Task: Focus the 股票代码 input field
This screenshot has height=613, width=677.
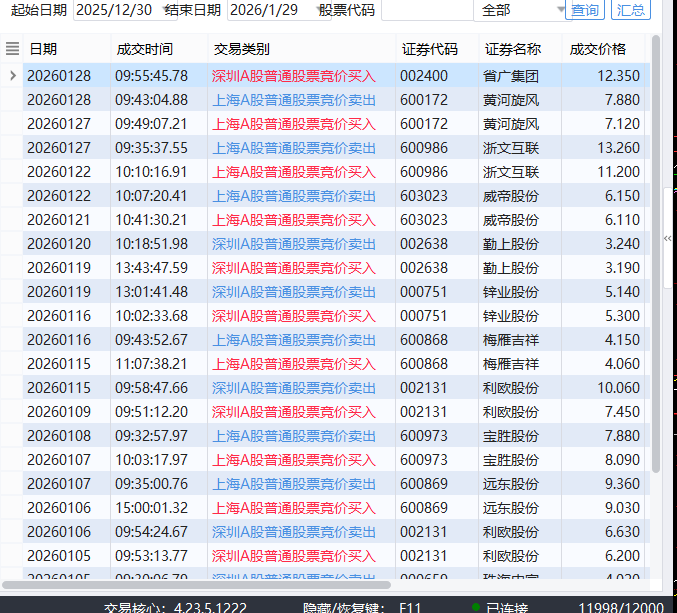Action: coord(427,10)
